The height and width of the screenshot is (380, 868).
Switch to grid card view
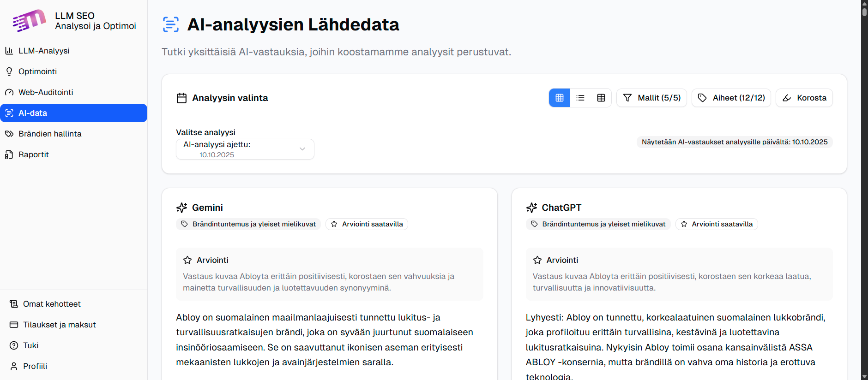tap(559, 98)
